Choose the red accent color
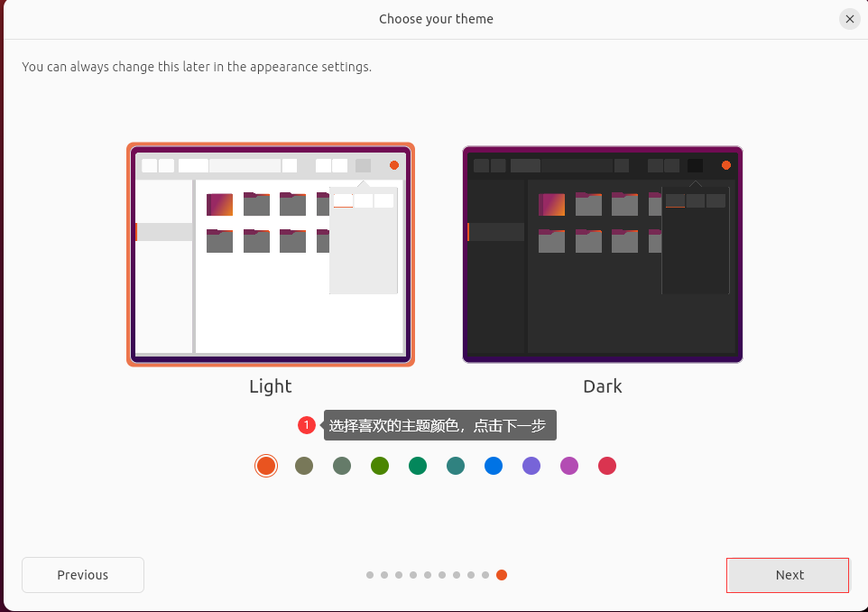Screen dimensions: 868x612 [x=607, y=466]
